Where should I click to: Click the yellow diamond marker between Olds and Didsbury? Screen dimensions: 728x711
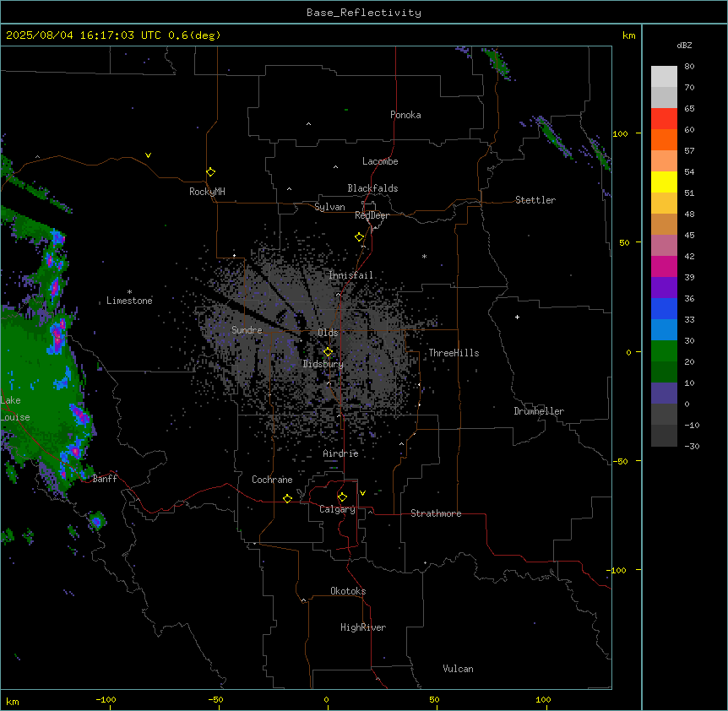click(x=328, y=352)
